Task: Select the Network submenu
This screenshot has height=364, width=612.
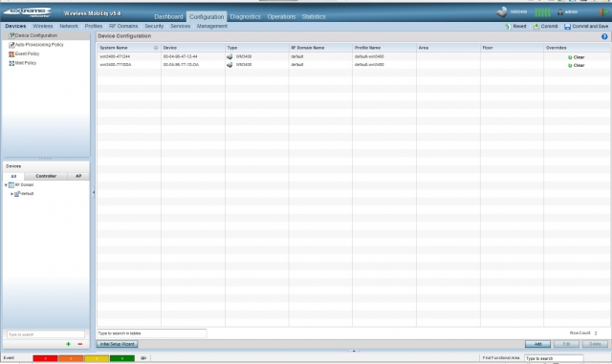Action: [x=69, y=26]
